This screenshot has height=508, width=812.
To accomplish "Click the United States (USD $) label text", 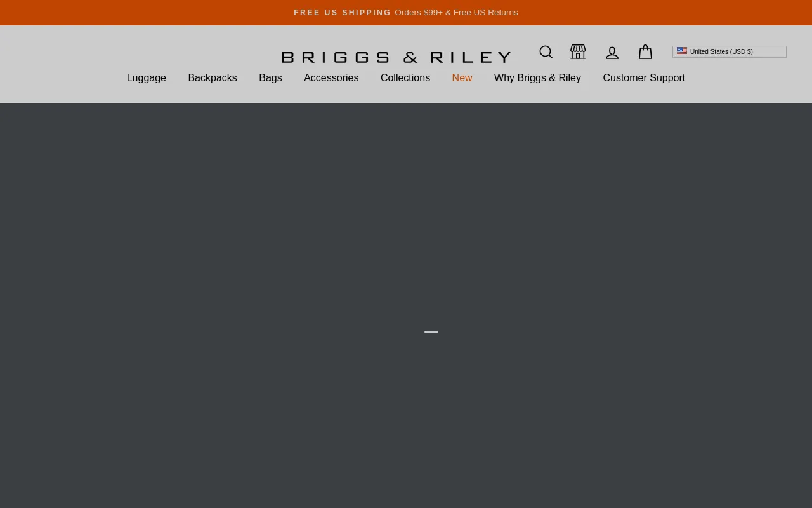I will pyautogui.click(x=721, y=51).
